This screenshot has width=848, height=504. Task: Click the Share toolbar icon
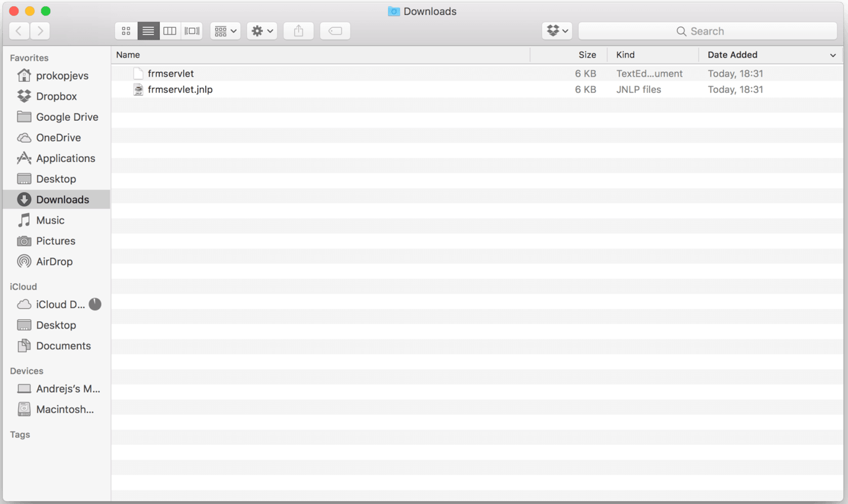(299, 31)
